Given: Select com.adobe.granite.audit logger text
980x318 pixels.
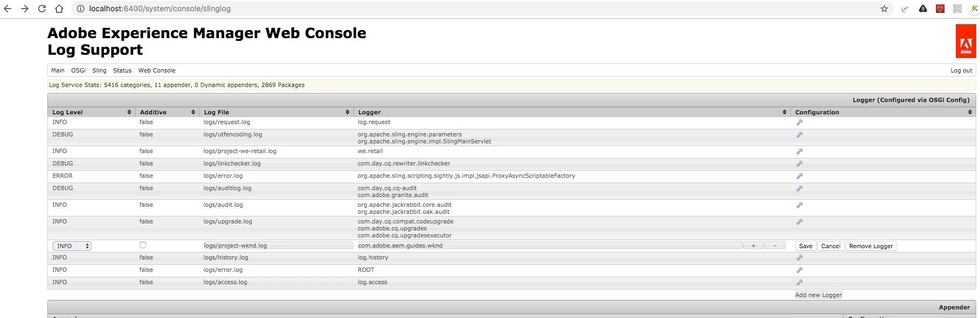Looking at the screenshot, I should click(393, 196).
